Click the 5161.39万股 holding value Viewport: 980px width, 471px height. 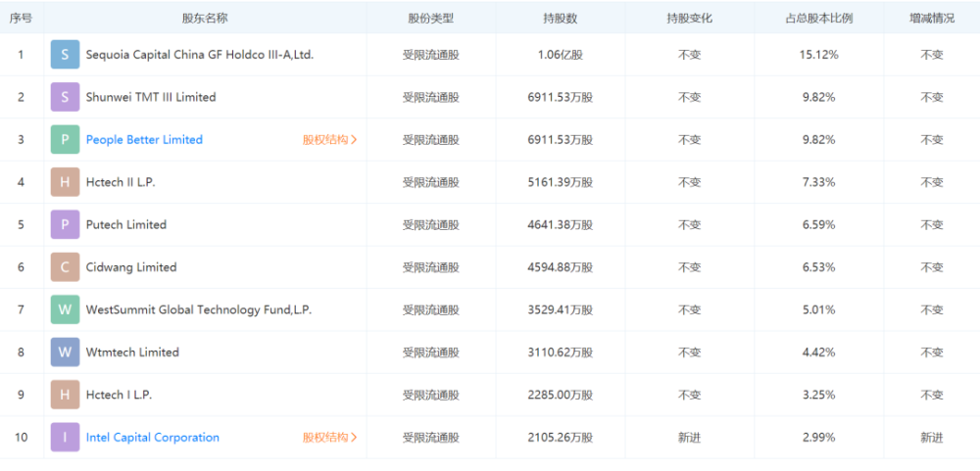tap(560, 182)
